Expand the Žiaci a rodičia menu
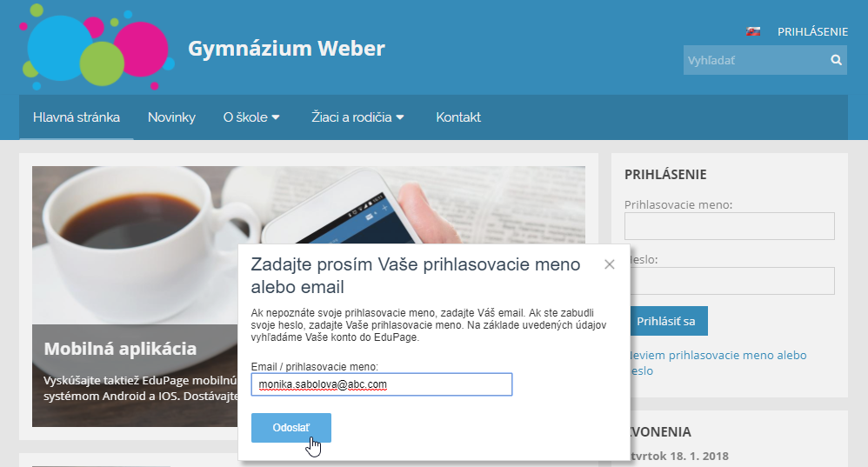 pyautogui.click(x=357, y=117)
